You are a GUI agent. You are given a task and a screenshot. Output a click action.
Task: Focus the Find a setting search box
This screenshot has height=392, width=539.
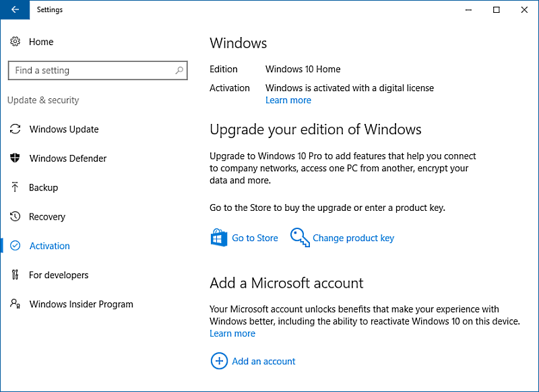pos(91,70)
